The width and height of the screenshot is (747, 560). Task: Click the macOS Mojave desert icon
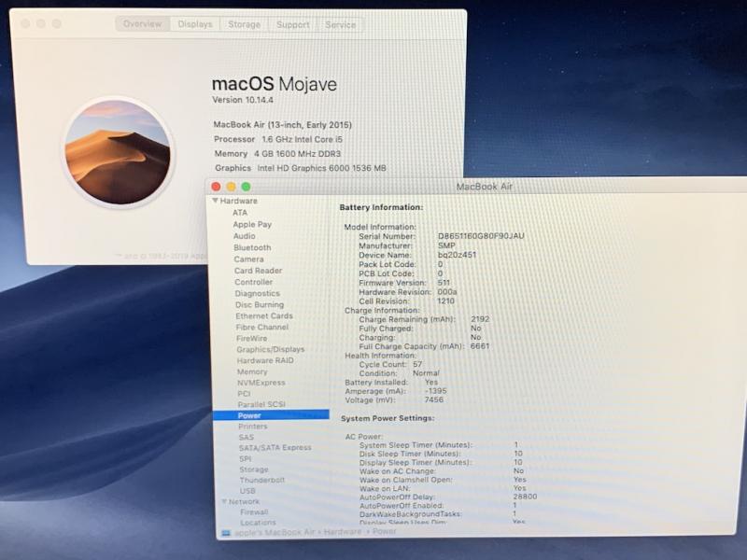point(118,152)
